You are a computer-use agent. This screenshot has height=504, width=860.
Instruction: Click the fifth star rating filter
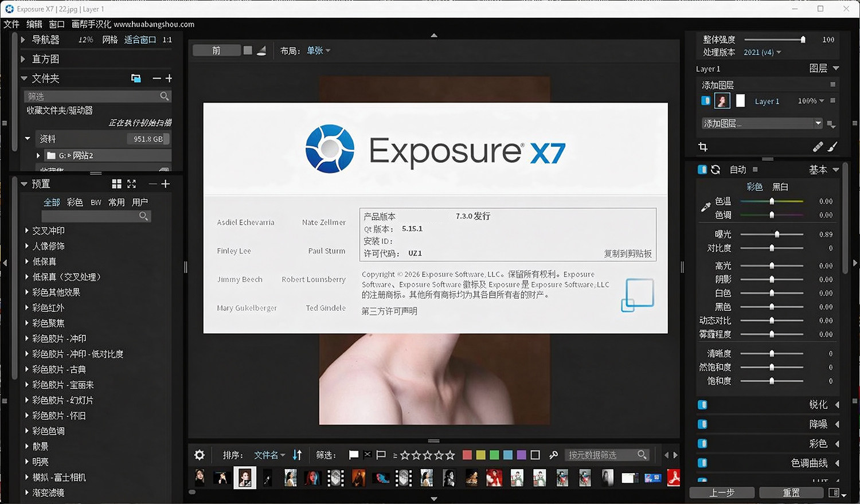click(450, 455)
